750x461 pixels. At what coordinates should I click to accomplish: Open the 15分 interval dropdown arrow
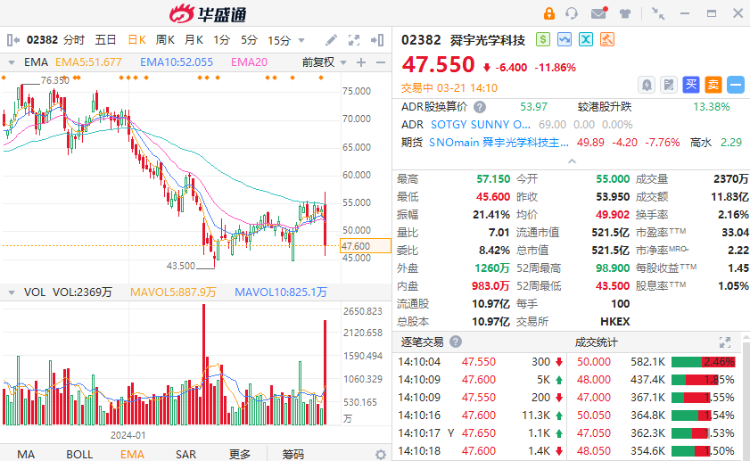click(301, 40)
